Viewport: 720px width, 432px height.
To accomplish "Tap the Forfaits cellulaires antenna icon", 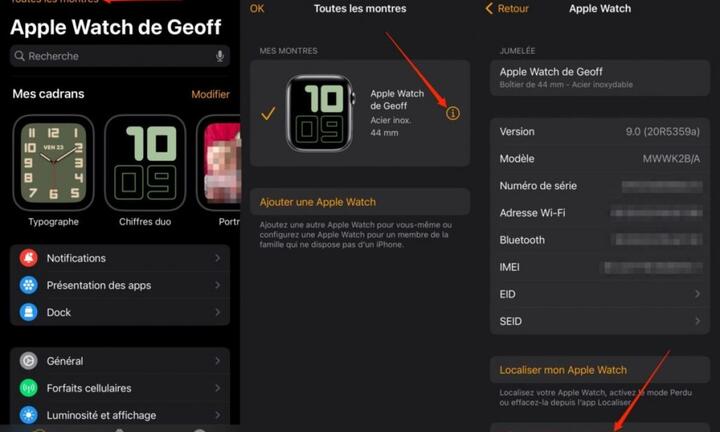I will tap(28, 388).
